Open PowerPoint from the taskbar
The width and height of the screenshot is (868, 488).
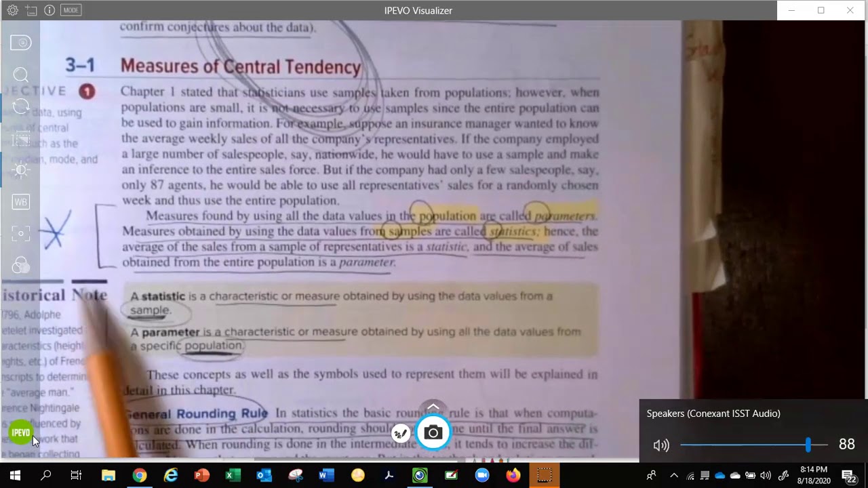click(x=201, y=476)
